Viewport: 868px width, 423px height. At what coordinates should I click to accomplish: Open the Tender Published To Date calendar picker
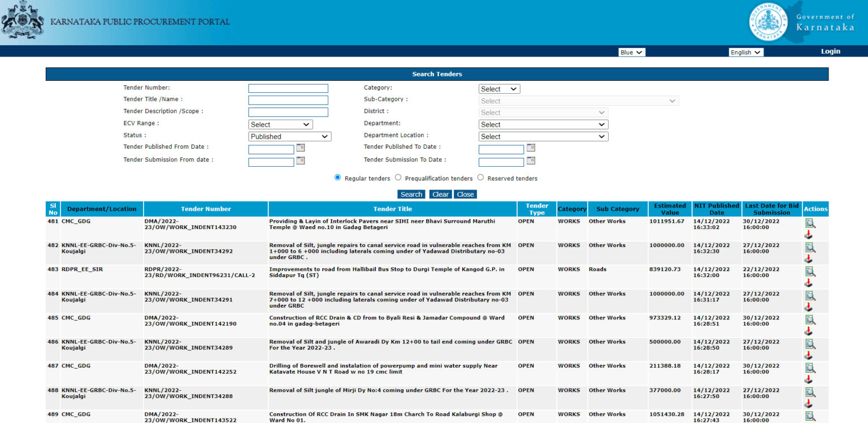(x=530, y=148)
